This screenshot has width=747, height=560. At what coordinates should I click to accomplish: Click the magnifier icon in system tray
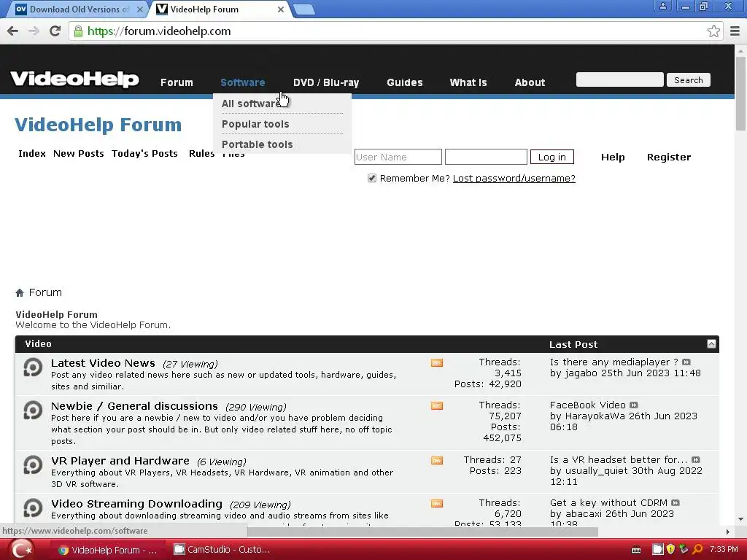tap(697, 550)
